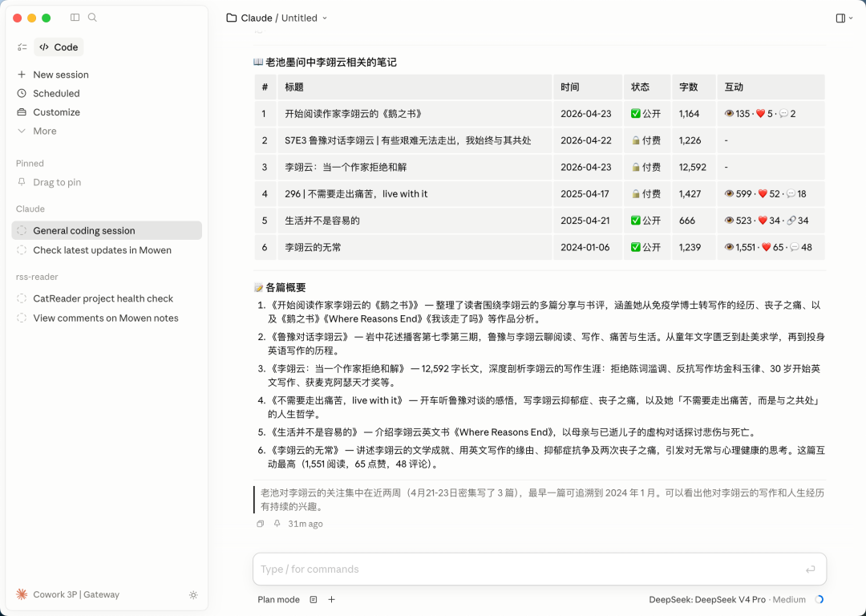Toggle Plan mode in the bottom bar
The image size is (866, 616).
point(278,599)
